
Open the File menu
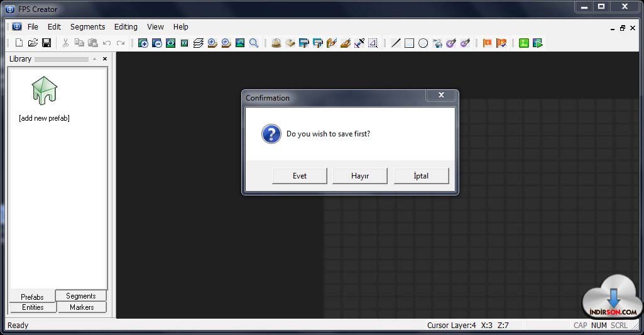pyautogui.click(x=33, y=27)
